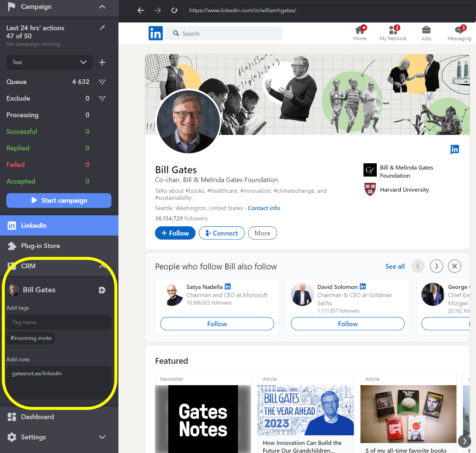
Task: Click the Replied counter row
Action: (48, 148)
